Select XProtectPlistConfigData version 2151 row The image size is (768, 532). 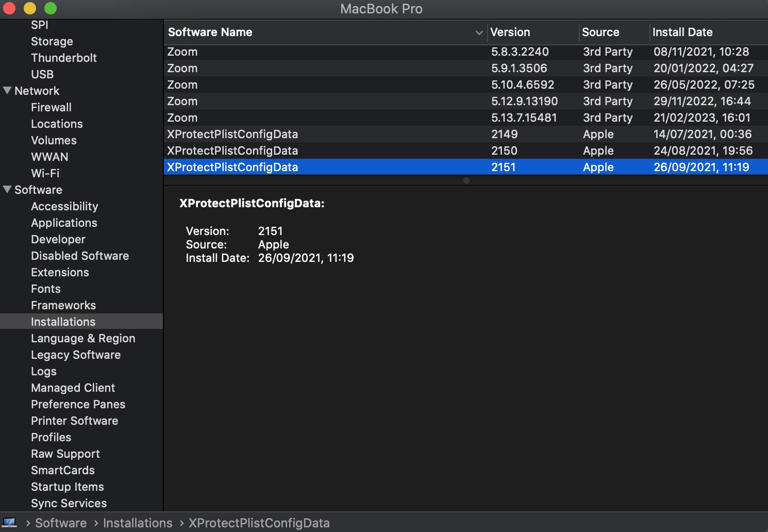(465, 167)
